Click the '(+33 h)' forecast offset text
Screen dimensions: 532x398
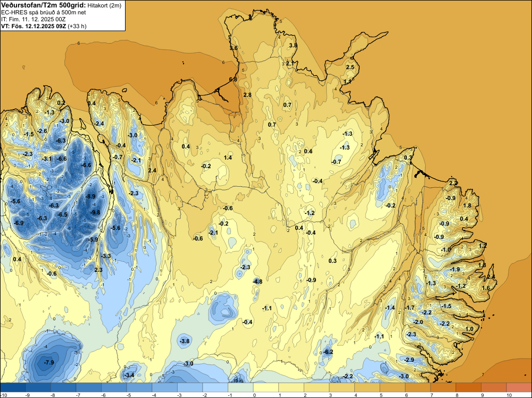(x=77, y=26)
